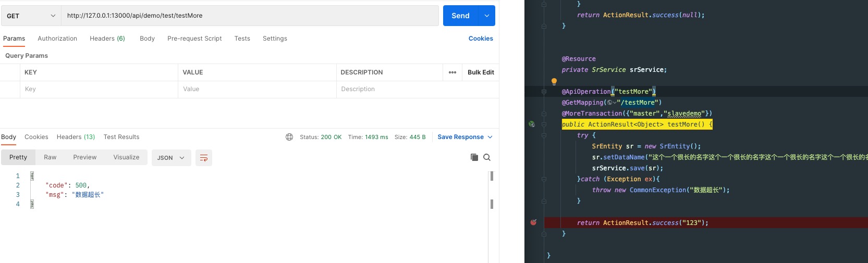Screen dimensions: 868x263
Task: Click the network globe icon near Status
Action: pos(289,137)
